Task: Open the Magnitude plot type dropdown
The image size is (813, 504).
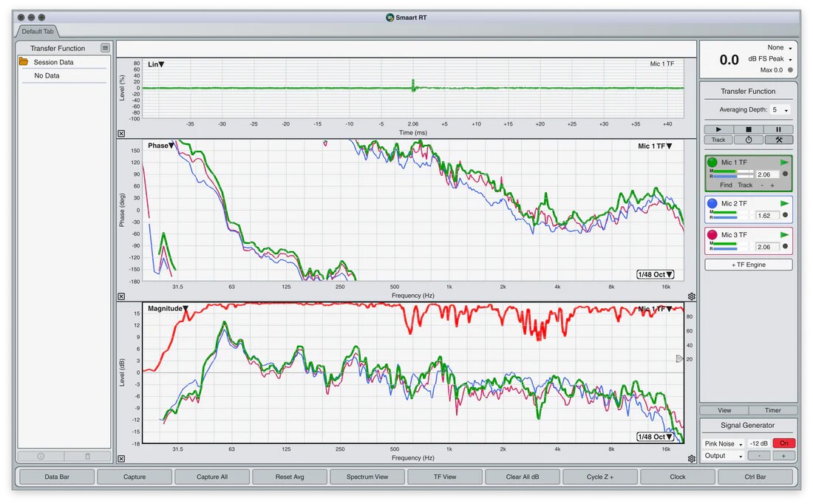Action: tap(168, 308)
